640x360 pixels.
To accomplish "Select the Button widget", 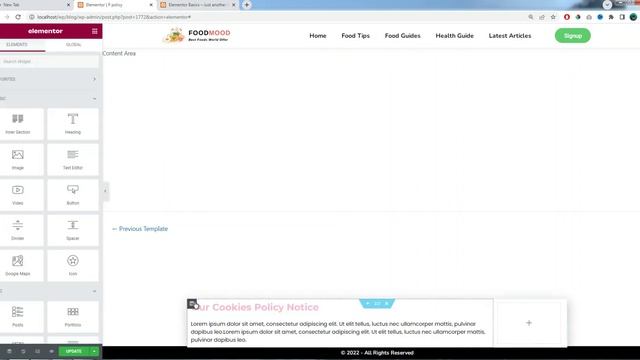I will tap(73, 195).
